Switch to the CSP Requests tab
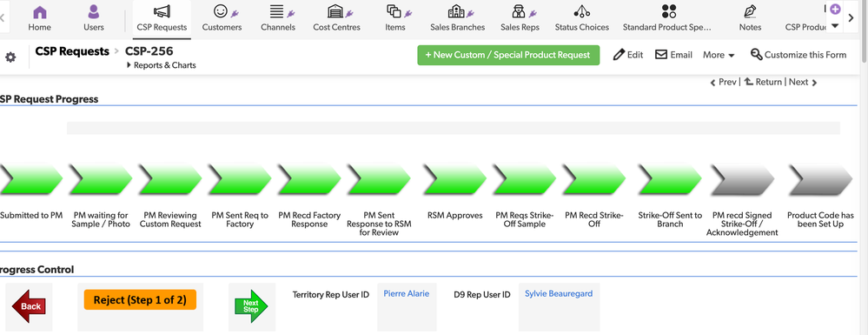The image size is (868, 335). [162, 19]
